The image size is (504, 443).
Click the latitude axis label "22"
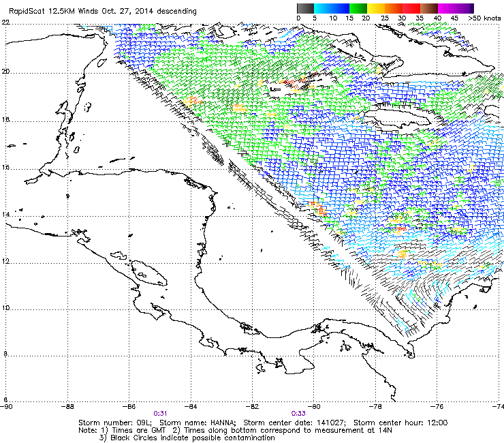[x=5, y=22]
